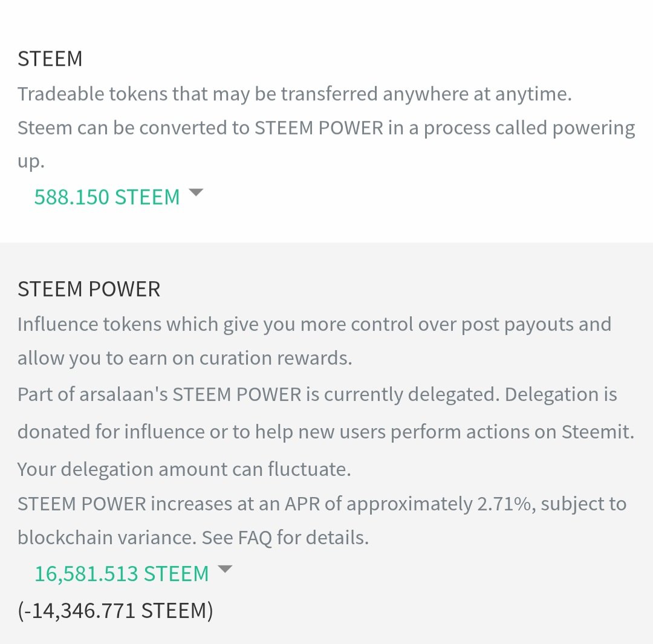This screenshot has height=644, width=653.
Task: Click 'allow you to earn on curation rewards'
Action: 185,358
